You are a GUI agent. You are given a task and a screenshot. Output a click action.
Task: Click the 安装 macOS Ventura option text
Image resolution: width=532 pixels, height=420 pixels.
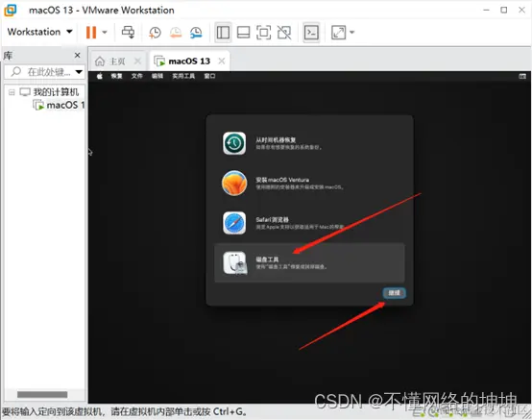coord(282,180)
